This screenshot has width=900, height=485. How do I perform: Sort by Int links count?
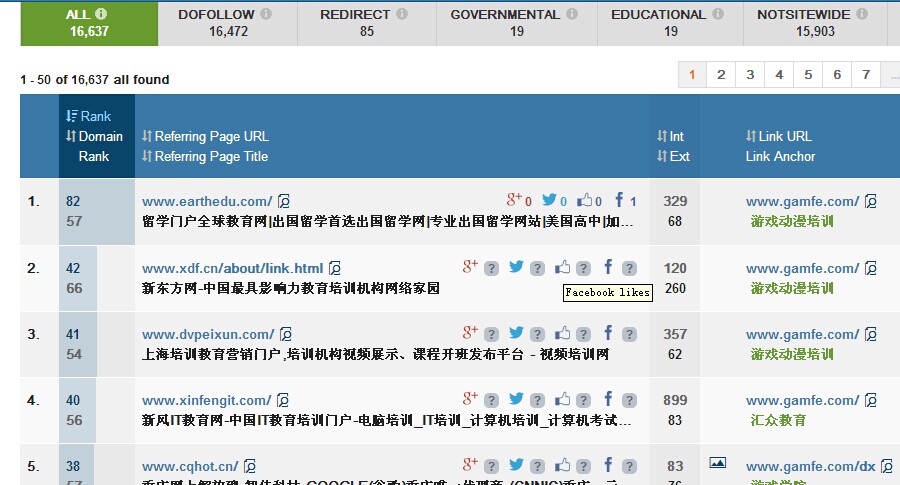tap(670, 137)
